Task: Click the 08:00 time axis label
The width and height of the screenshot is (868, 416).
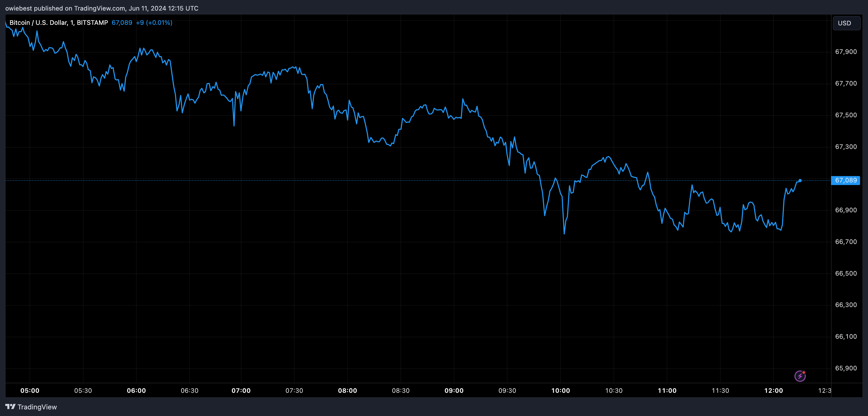Action: point(347,390)
